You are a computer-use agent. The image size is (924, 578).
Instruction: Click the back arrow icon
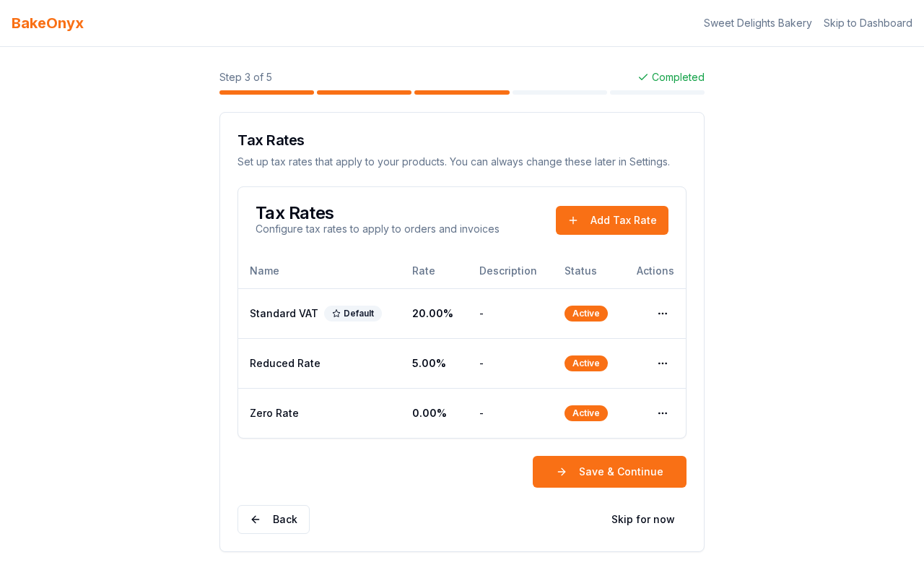254,519
